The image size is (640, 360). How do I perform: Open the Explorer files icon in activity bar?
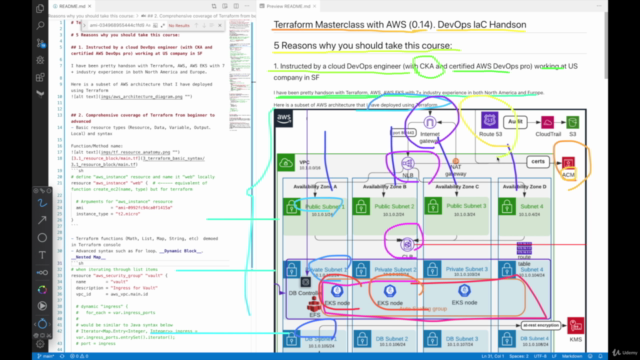tap(40, 8)
